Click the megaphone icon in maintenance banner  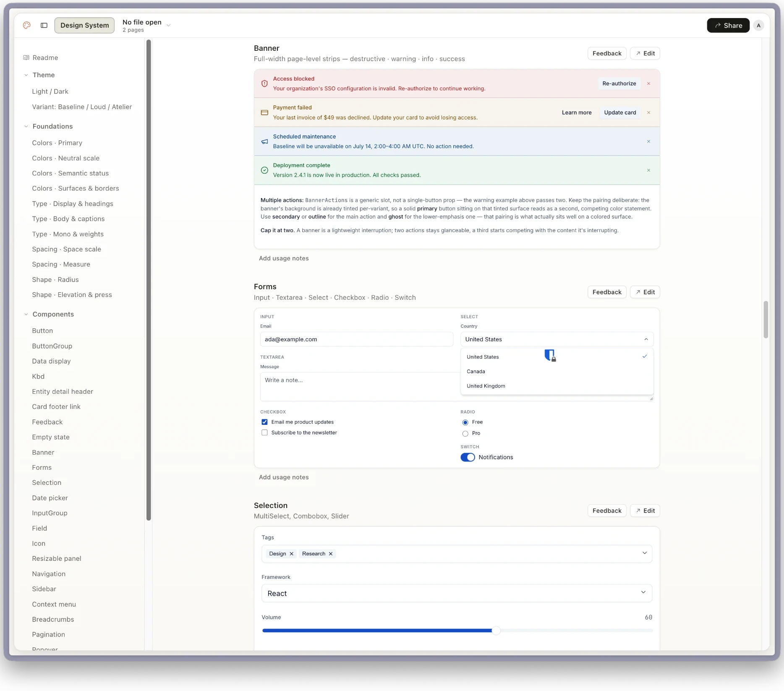[264, 141]
